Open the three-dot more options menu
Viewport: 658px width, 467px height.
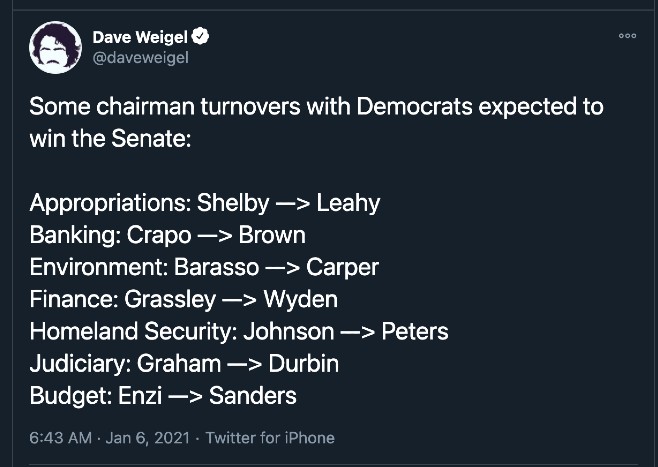[627, 36]
